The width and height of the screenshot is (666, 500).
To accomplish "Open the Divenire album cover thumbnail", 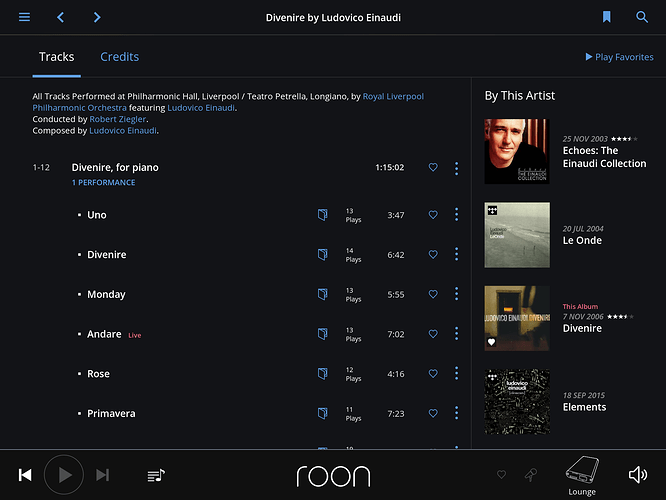I will click(517, 318).
